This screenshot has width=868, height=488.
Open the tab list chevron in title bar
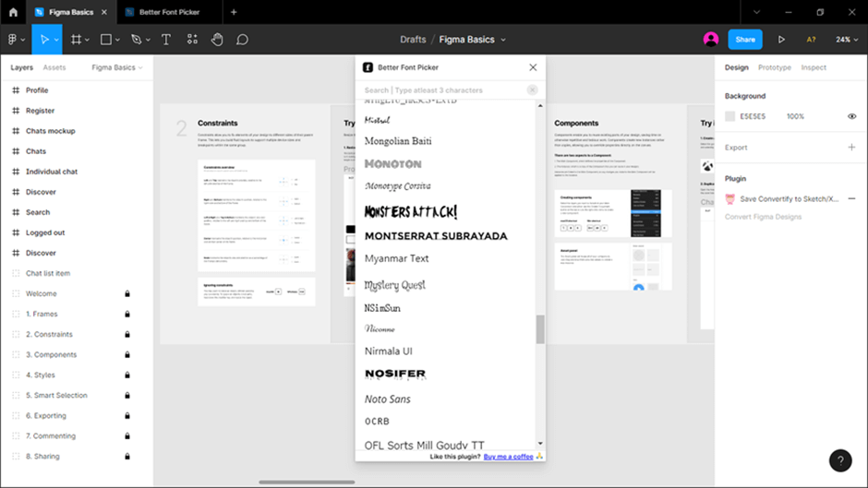tap(757, 12)
